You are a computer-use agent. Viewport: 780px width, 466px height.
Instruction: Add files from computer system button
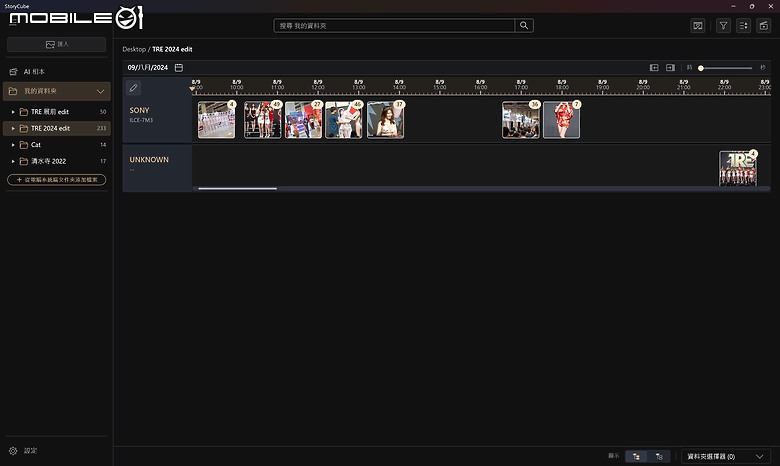click(57, 180)
